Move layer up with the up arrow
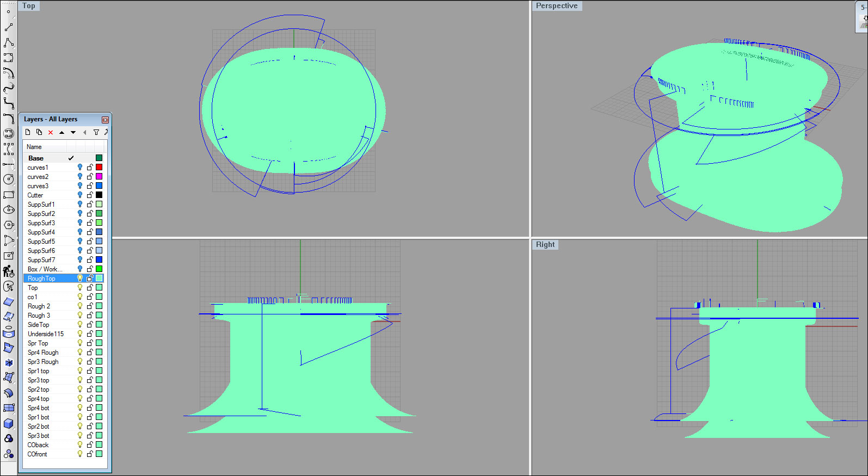Viewport: 868px width, 476px height. point(61,132)
